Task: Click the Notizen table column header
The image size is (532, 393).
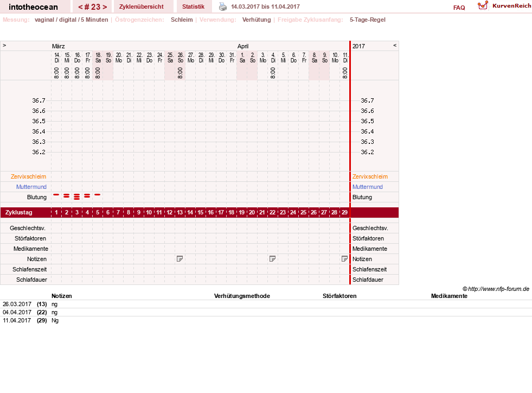Action: point(61,296)
